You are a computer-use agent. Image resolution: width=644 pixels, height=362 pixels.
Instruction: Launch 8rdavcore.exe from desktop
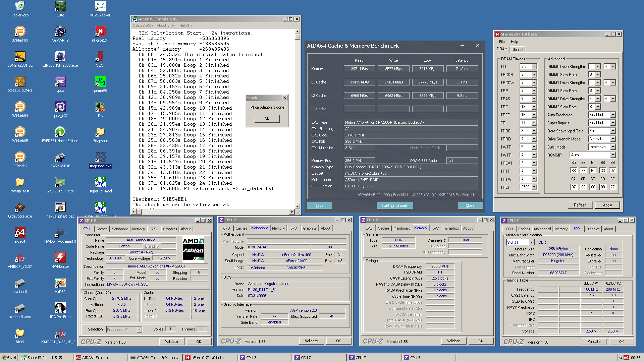pos(20,210)
